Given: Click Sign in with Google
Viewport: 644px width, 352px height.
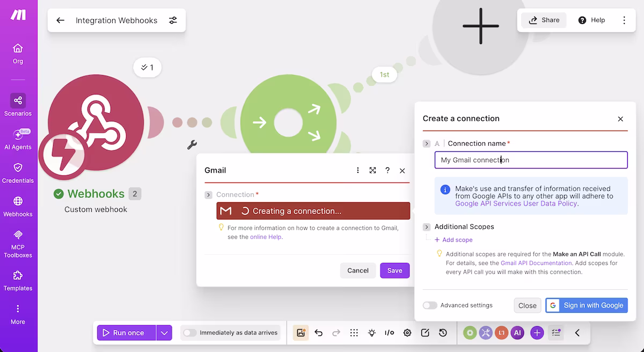Looking at the screenshot, I should point(587,305).
